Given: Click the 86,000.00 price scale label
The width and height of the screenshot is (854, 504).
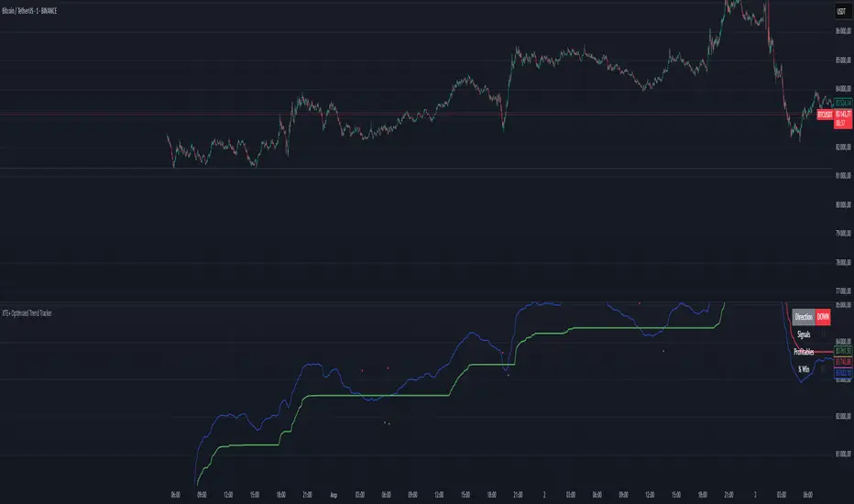Looking at the screenshot, I should point(843,32).
